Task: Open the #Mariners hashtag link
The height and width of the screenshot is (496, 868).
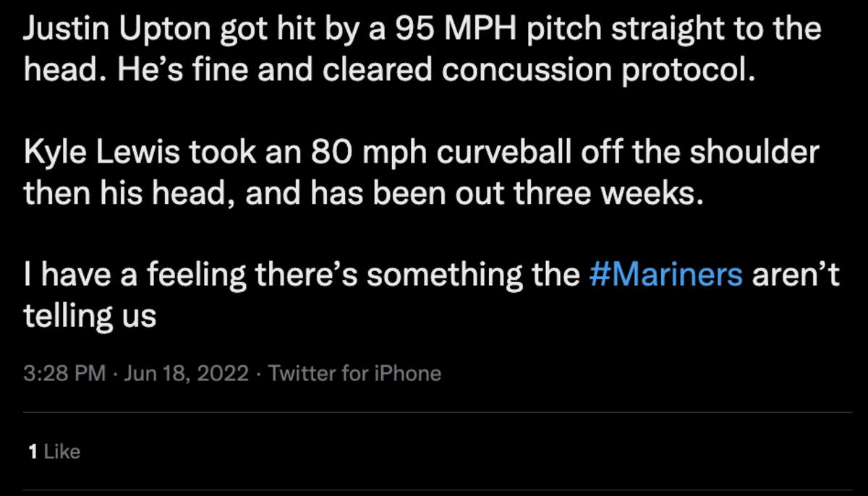Action: point(665,275)
